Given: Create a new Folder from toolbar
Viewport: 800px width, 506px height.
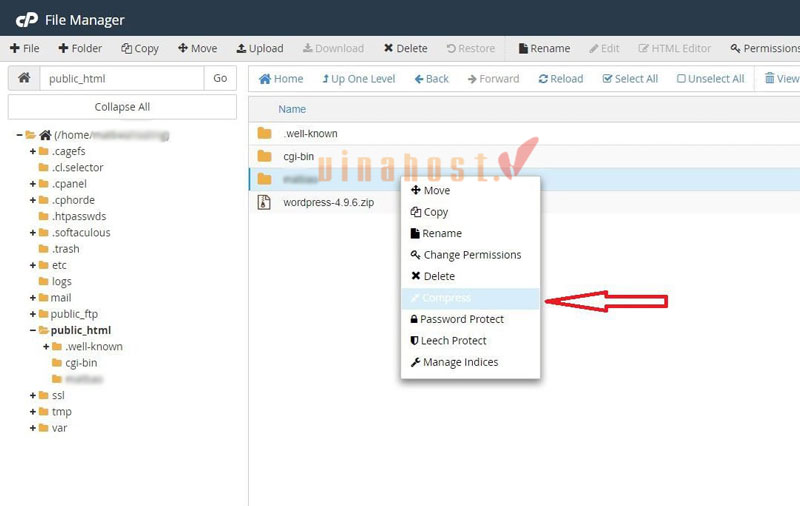Looking at the screenshot, I should (80, 48).
